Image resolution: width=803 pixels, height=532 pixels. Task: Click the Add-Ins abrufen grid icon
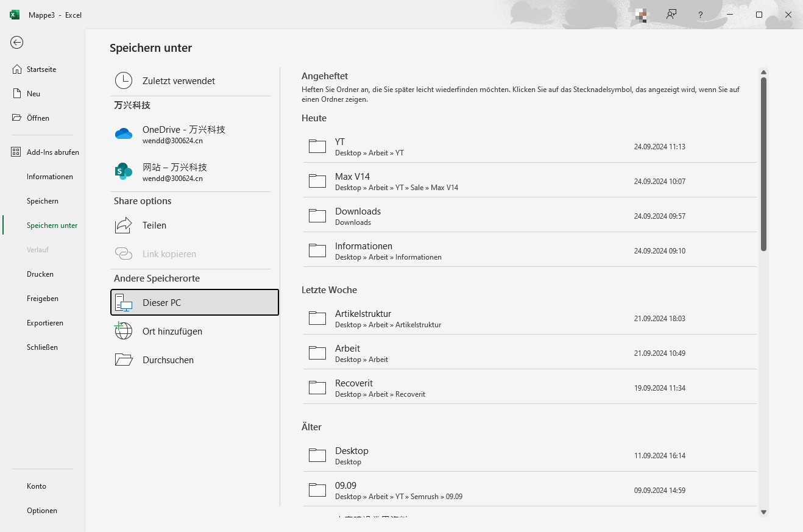click(x=16, y=152)
